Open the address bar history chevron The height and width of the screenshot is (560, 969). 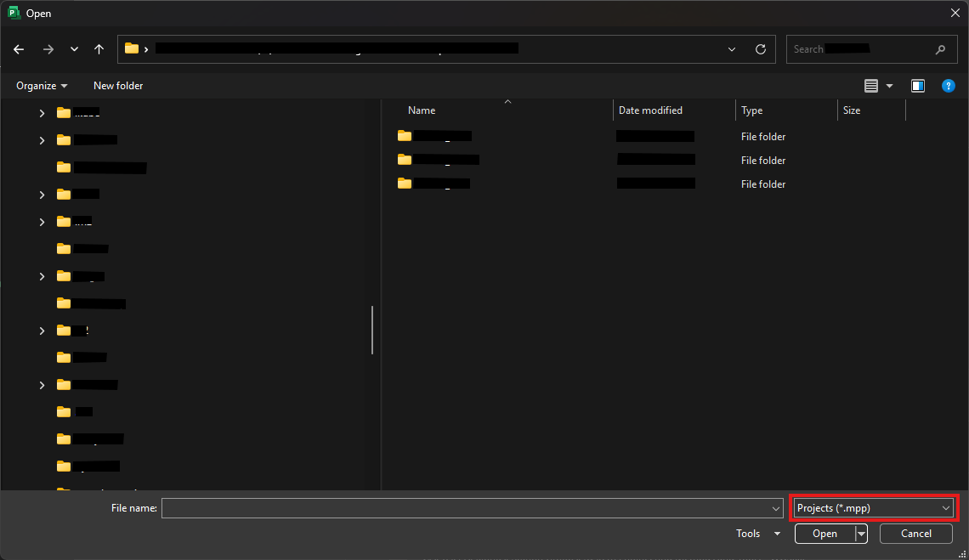731,48
